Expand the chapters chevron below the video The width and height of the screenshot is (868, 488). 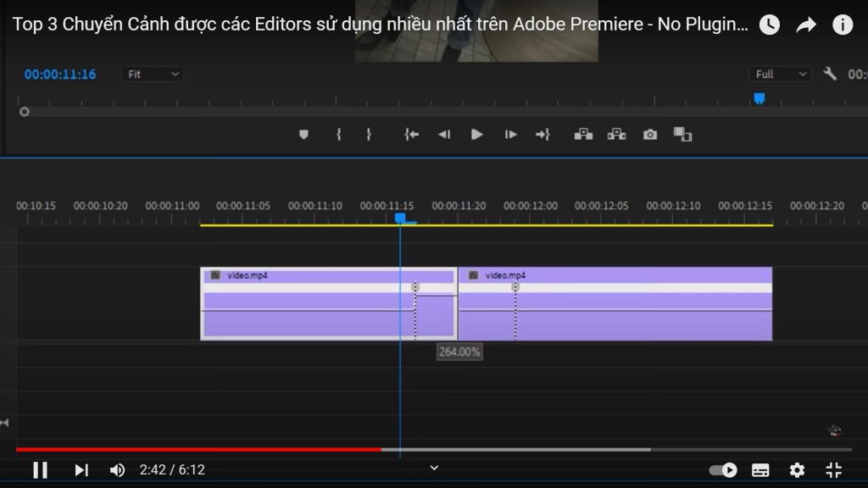tap(433, 468)
